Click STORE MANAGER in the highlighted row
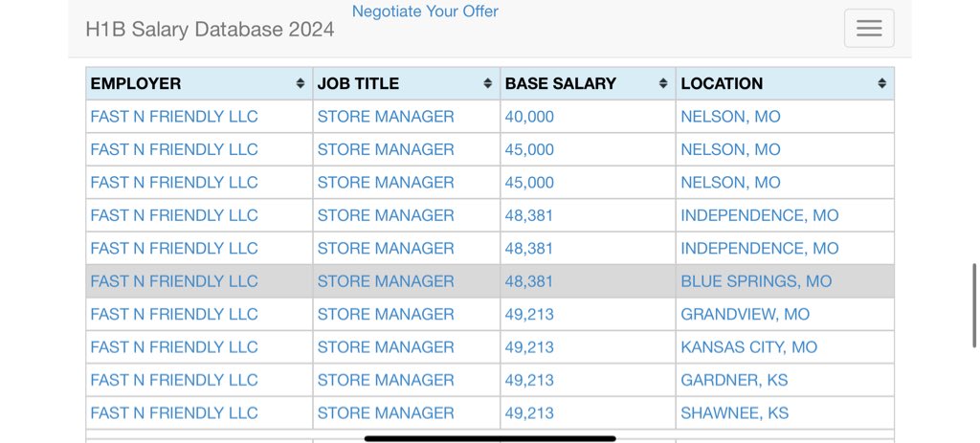Screen dimensions: 980x443 point(386,281)
